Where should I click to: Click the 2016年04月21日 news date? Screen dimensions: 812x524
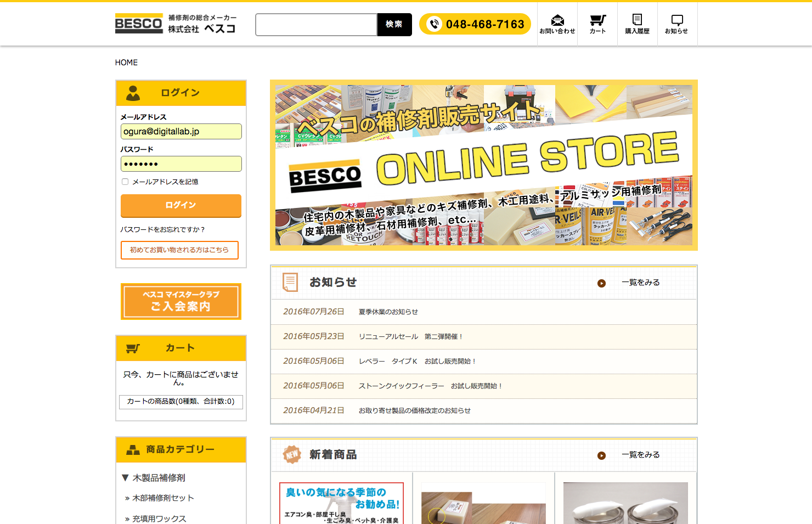point(314,410)
